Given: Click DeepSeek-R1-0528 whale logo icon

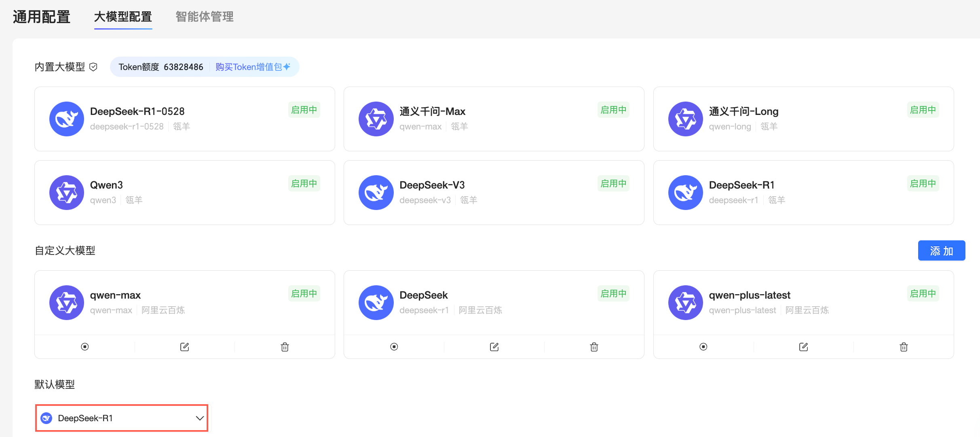Looking at the screenshot, I should (x=67, y=119).
